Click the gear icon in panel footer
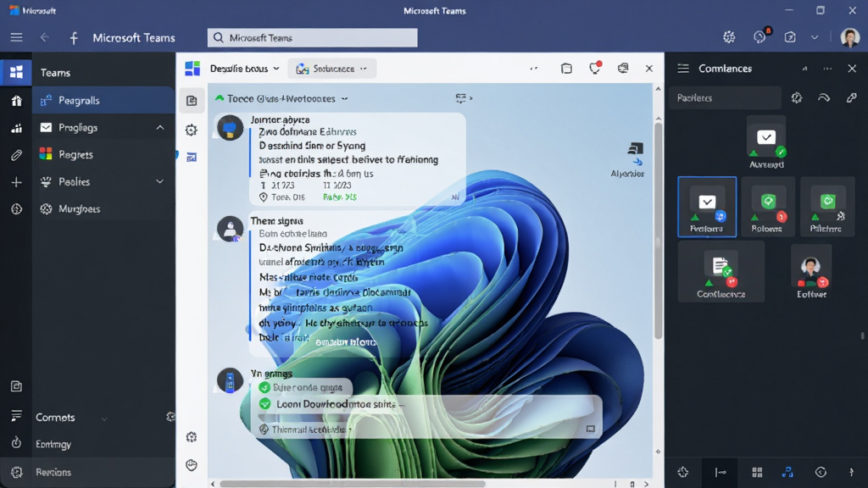This screenshot has height=488, width=868. [x=683, y=472]
